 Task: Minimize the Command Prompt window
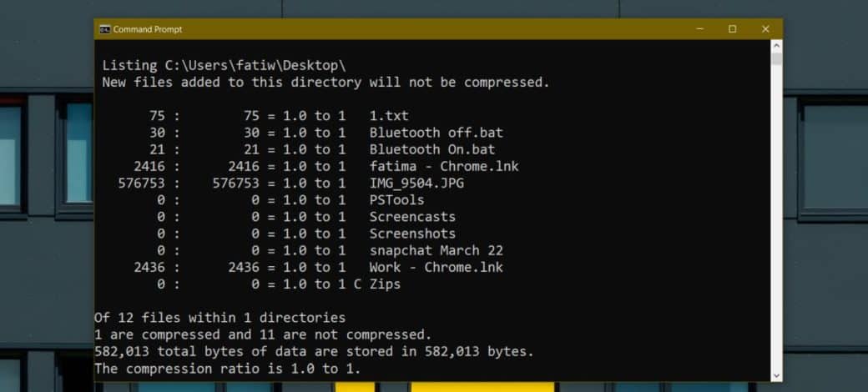click(699, 29)
